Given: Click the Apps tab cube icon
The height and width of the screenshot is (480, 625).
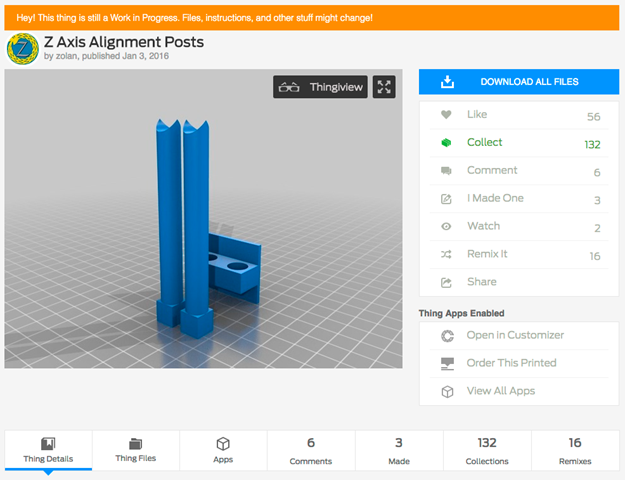Looking at the screenshot, I should [x=223, y=443].
